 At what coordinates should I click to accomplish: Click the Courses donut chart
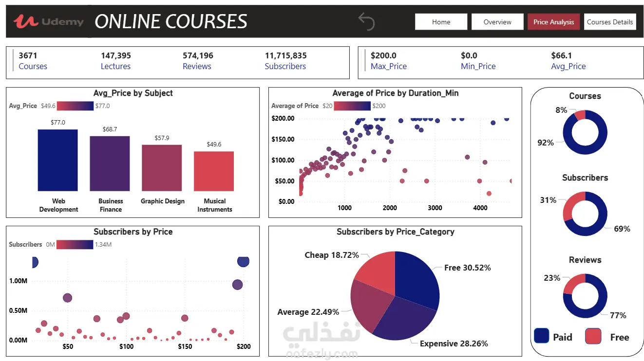point(585,132)
